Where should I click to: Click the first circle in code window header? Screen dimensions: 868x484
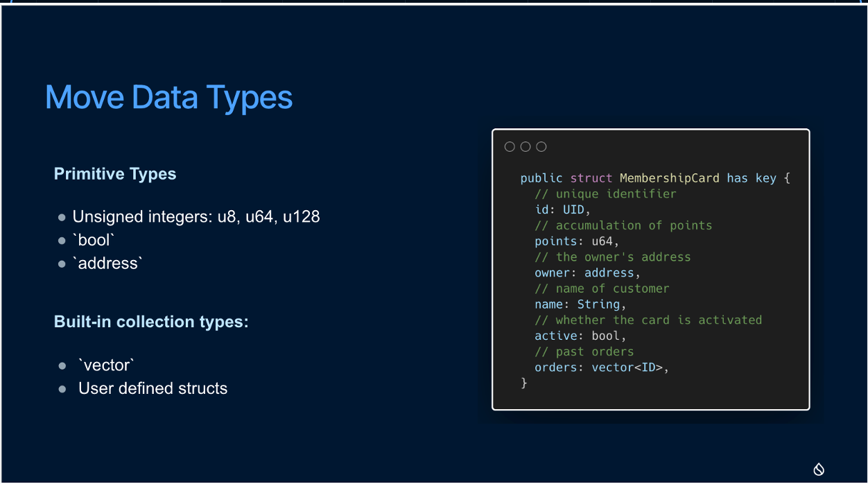pyautogui.click(x=510, y=146)
